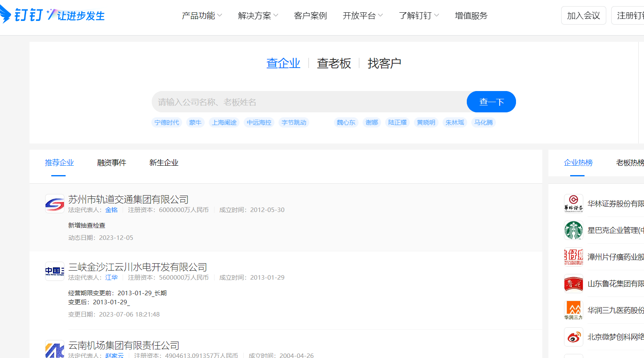
Task: Click the 加入会议 button
Action: point(583,16)
